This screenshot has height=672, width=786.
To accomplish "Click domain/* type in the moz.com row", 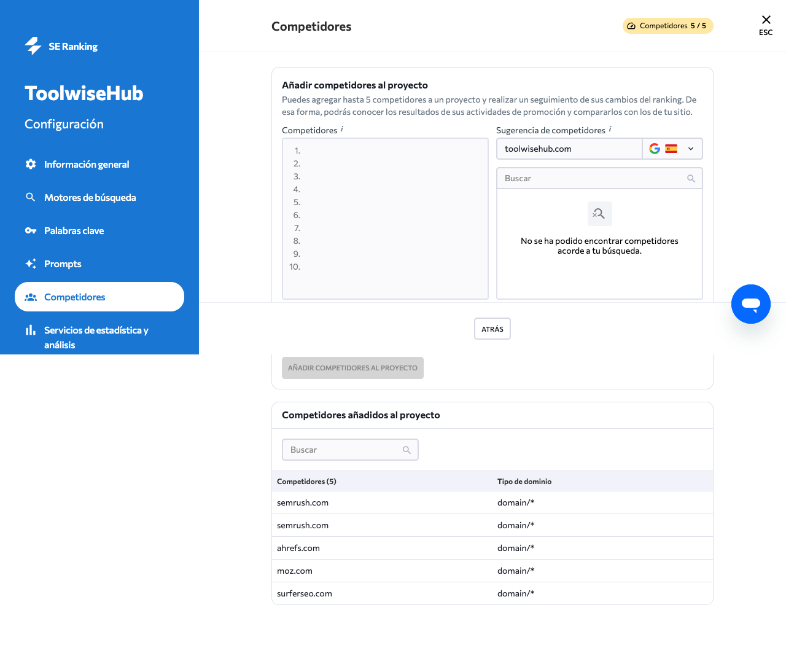I will (x=516, y=571).
